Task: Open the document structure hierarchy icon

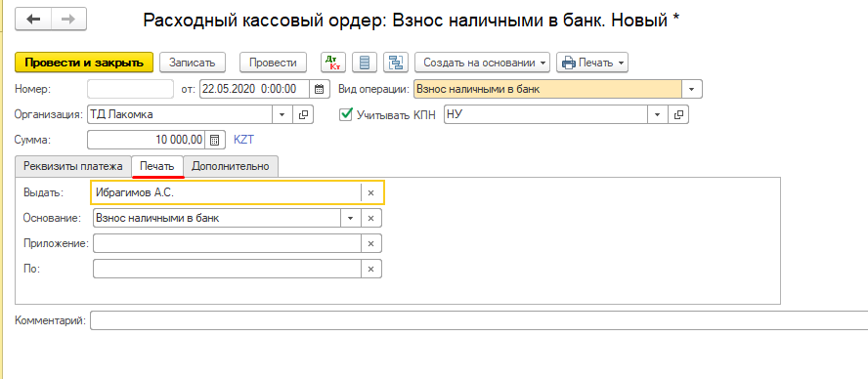Action: pyautogui.click(x=396, y=63)
